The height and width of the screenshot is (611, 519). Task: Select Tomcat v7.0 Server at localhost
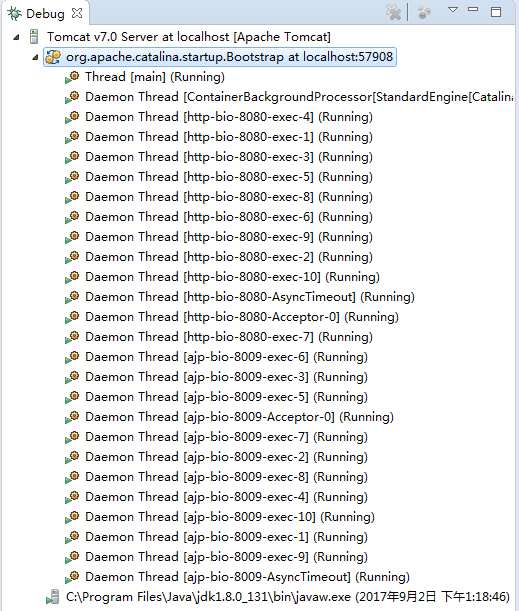pos(189,37)
